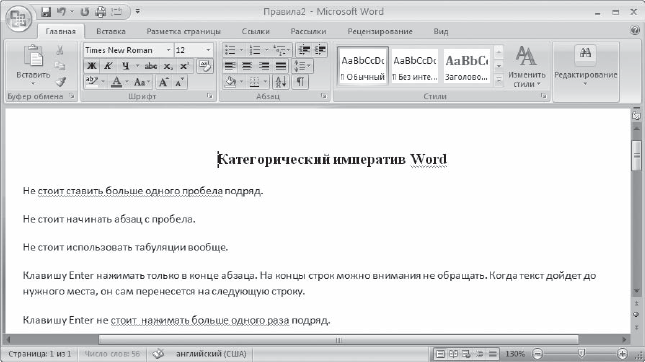The image size is (645, 362).
Task: Align text right
Action: [x=264, y=66]
